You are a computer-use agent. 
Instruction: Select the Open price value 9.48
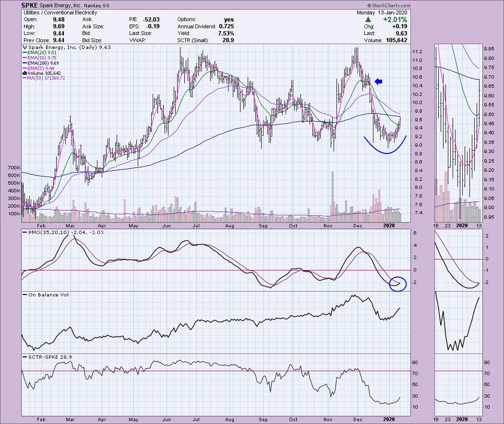59,20
